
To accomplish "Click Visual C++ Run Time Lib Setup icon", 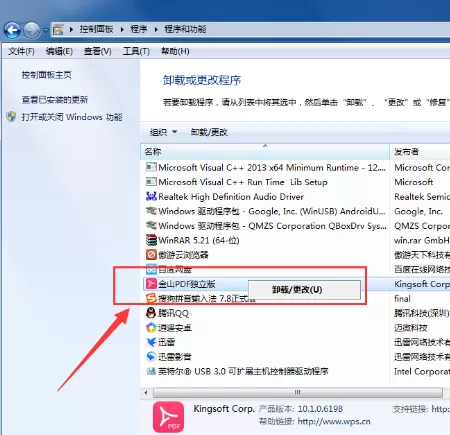I will (151, 182).
